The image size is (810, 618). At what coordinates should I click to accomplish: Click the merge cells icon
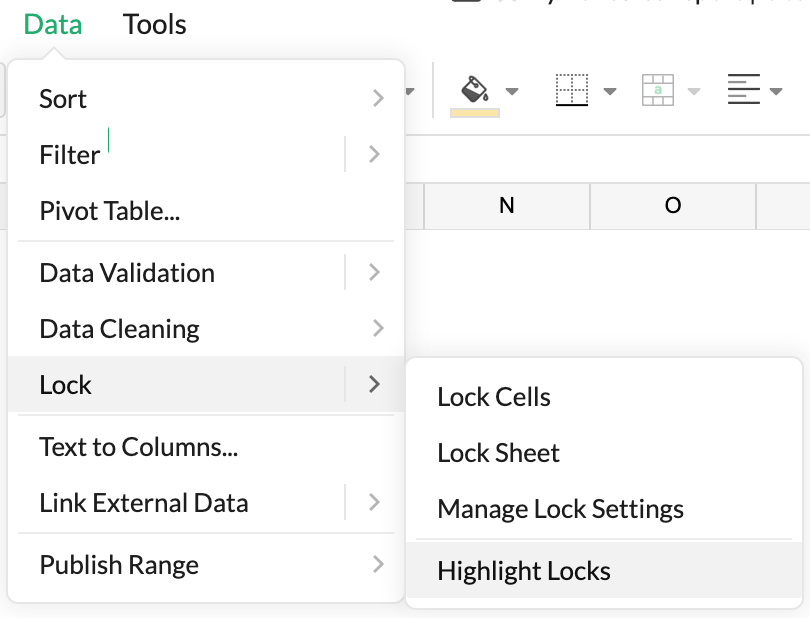pyautogui.click(x=658, y=91)
